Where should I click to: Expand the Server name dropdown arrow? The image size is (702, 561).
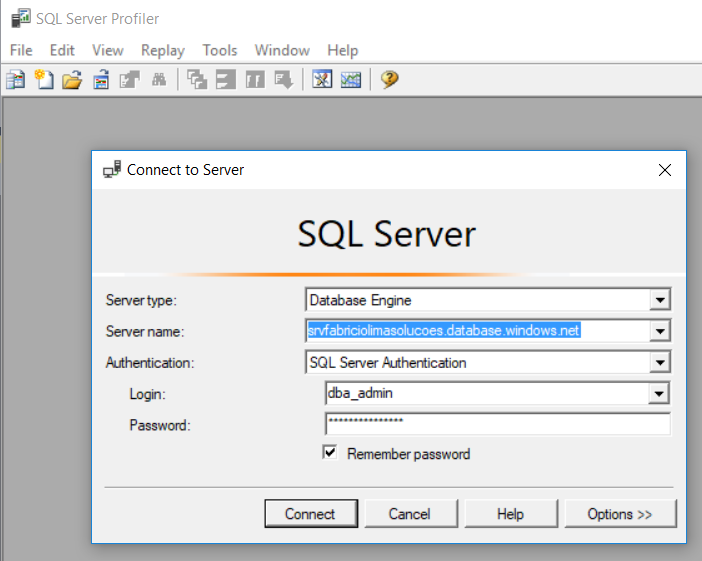[x=658, y=331]
